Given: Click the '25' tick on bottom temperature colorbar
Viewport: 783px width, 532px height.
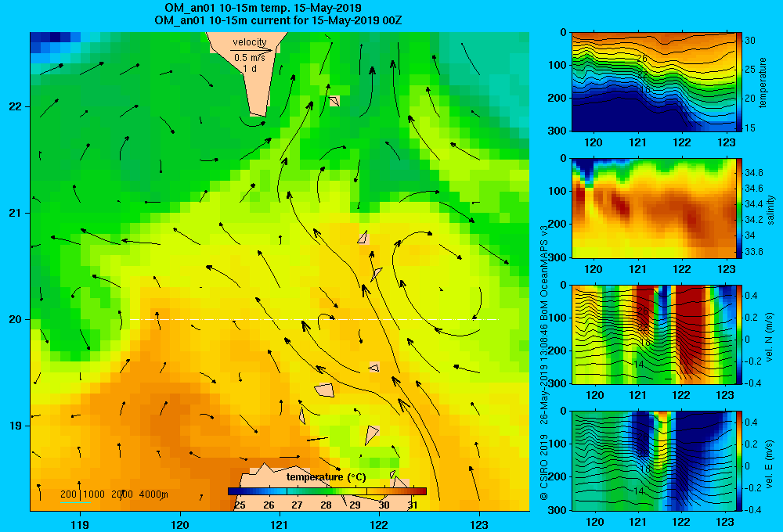Looking at the screenshot, I should (x=240, y=505).
